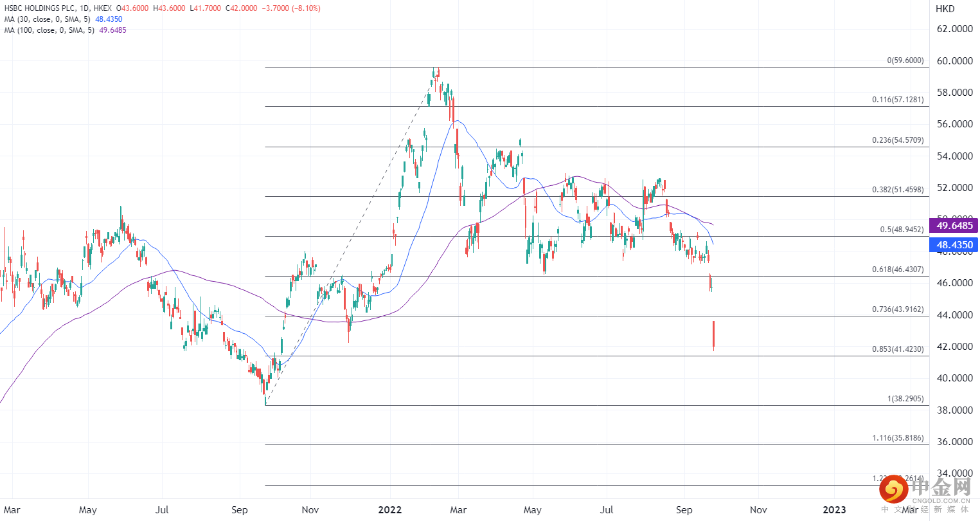Click the 44.0000 price axis label
The width and height of the screenshot is (980, 521).
point(954,315)
